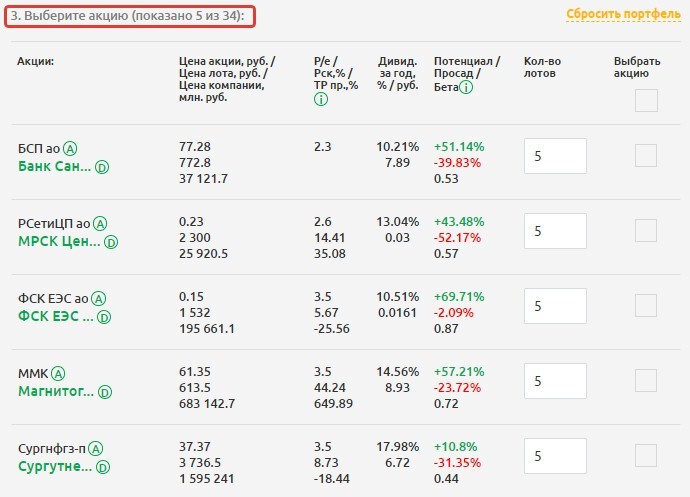The width and height of the screenshot is (690, 497).
Task: Click the D icon beside МРСК Цен…
Action: pyautogui.click(x=111, y=242)
